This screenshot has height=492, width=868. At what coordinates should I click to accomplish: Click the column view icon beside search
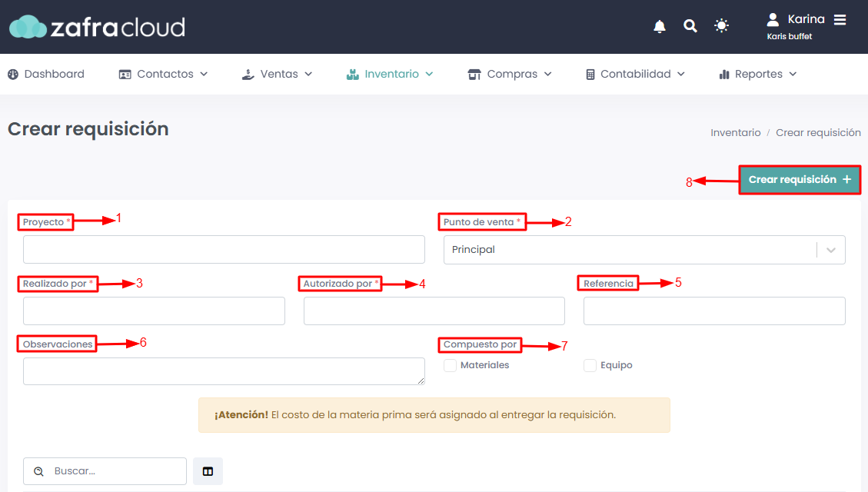[208, 471]
